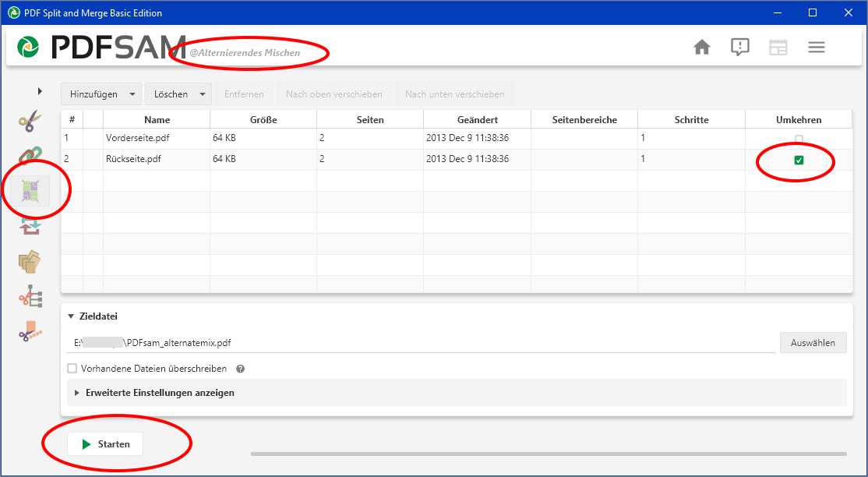The width and height of the screenshot is (868, 477).
Task: Open the hamburger menu icon
Action: click(x=817, y=48)
